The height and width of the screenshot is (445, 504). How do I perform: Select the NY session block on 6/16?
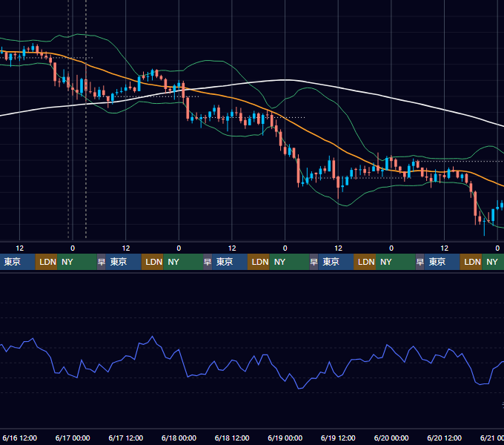pos(77,262)
